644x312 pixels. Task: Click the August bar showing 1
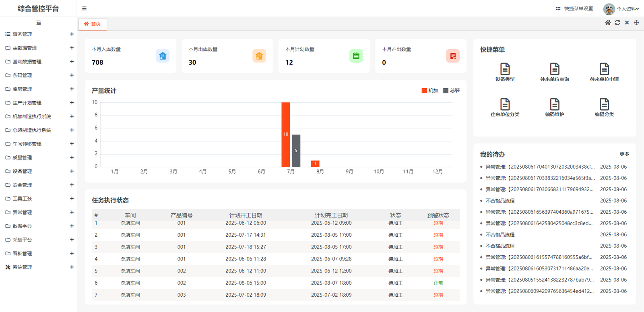pos(315,163)
